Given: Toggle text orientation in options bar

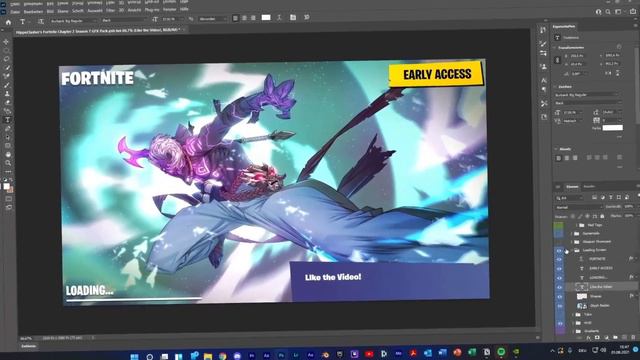Looking at the screenshot, I should [40, 21].
